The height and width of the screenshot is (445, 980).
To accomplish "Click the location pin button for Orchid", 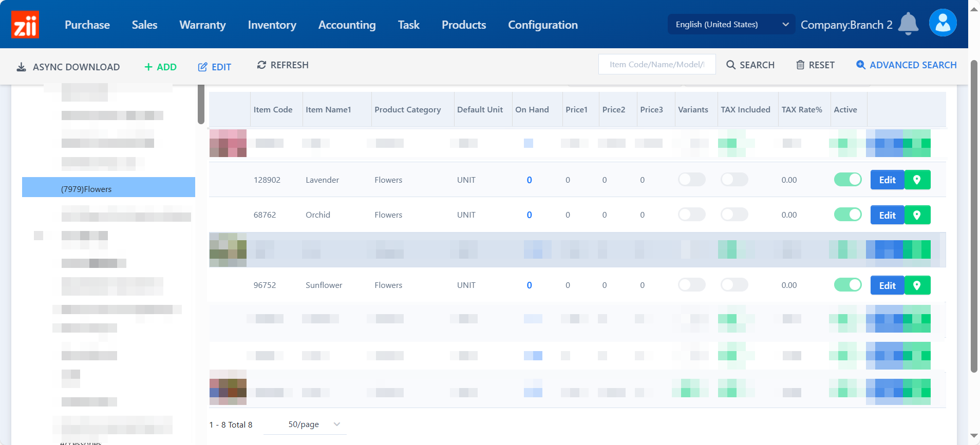I will (917, 215).
